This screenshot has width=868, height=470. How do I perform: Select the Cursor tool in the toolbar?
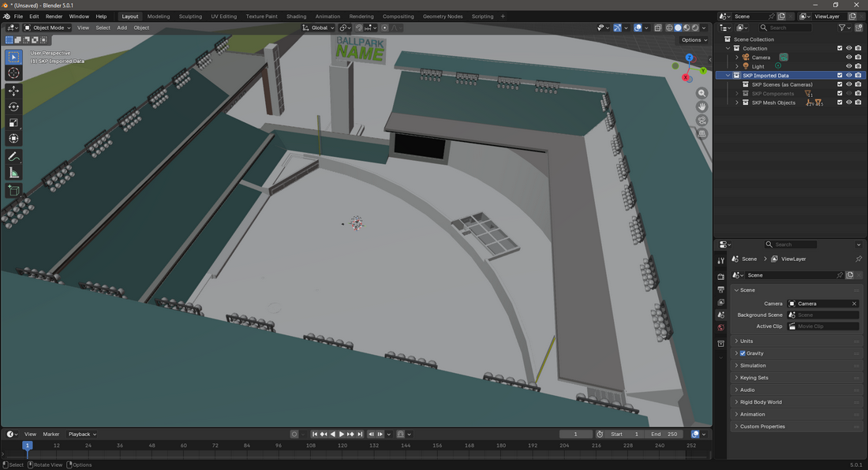[13, 73]
